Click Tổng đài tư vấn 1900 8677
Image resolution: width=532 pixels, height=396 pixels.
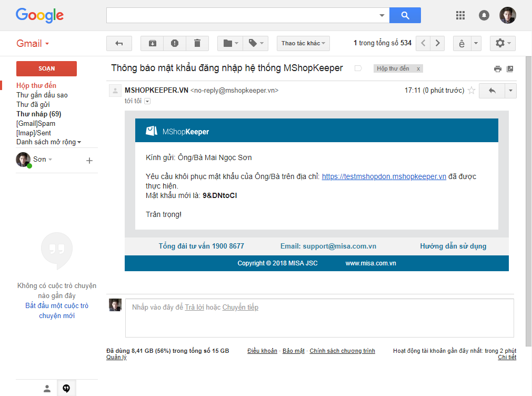pyautogui.click(x=201, y=246)
